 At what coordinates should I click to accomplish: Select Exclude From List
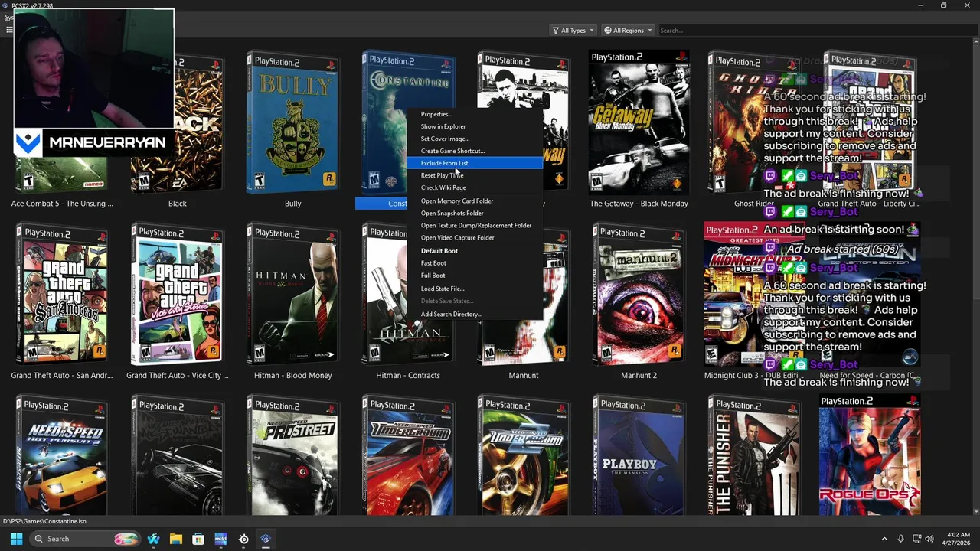tap(475, 163)
